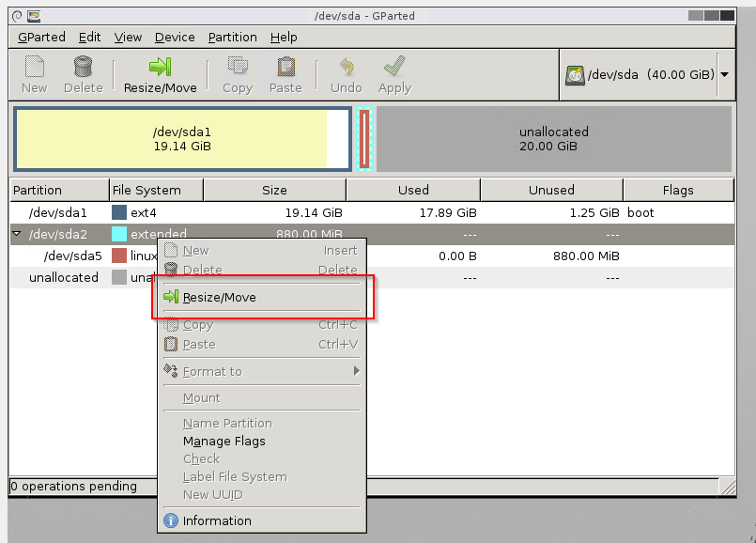Open the Device menu
Viewport: 756px width, 543px height.
[x=175, y=38]
